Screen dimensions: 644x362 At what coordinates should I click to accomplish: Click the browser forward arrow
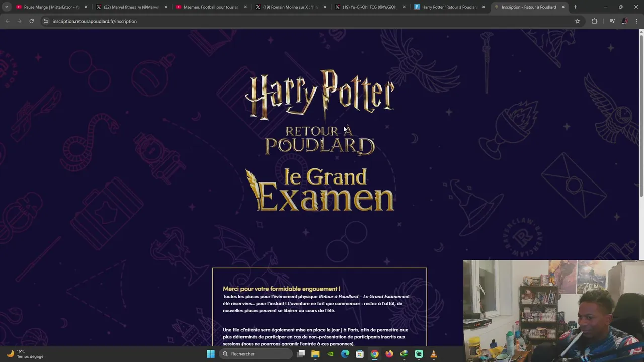coord(19,21)
